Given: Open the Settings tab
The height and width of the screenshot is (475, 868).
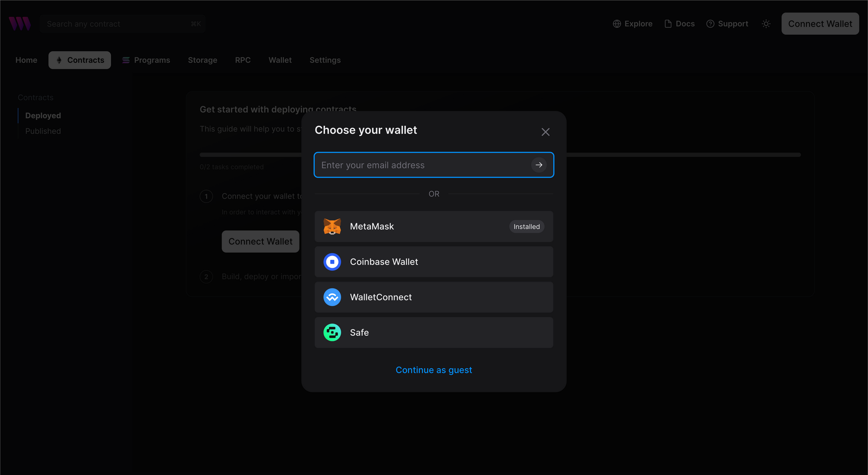Looking at the screenshot, I should tap(325, 60).
